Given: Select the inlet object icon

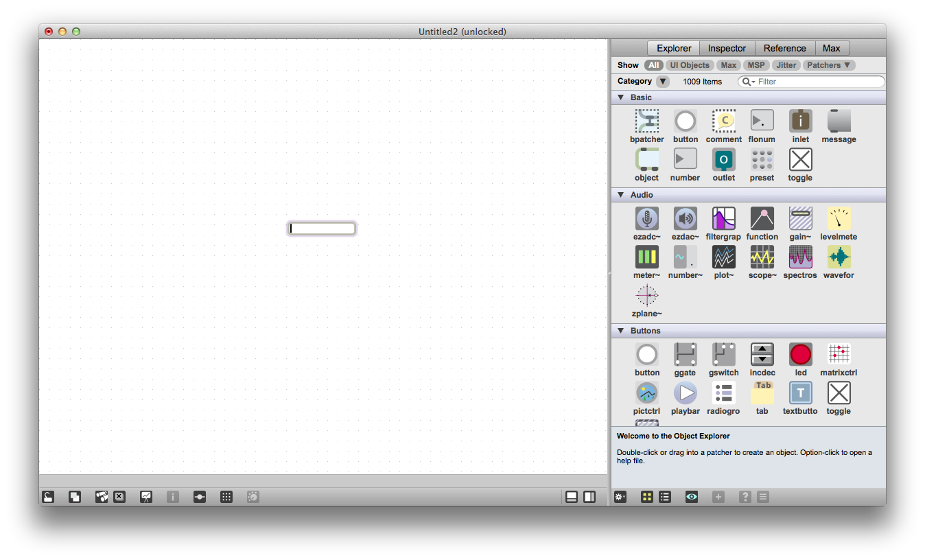Looking at the screenshot, I should (800, 121).
